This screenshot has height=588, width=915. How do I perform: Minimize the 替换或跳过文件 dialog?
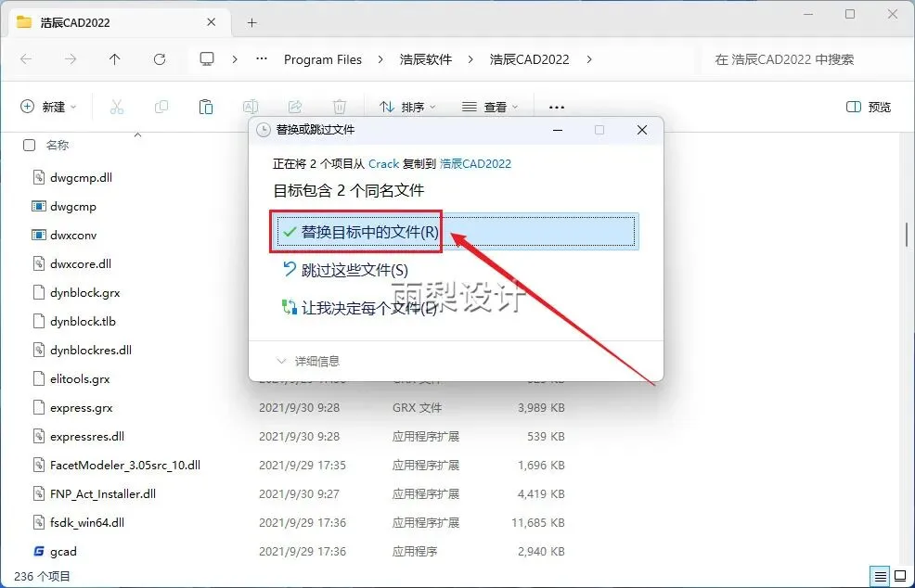pyautogui.click(x=558, y=130)
